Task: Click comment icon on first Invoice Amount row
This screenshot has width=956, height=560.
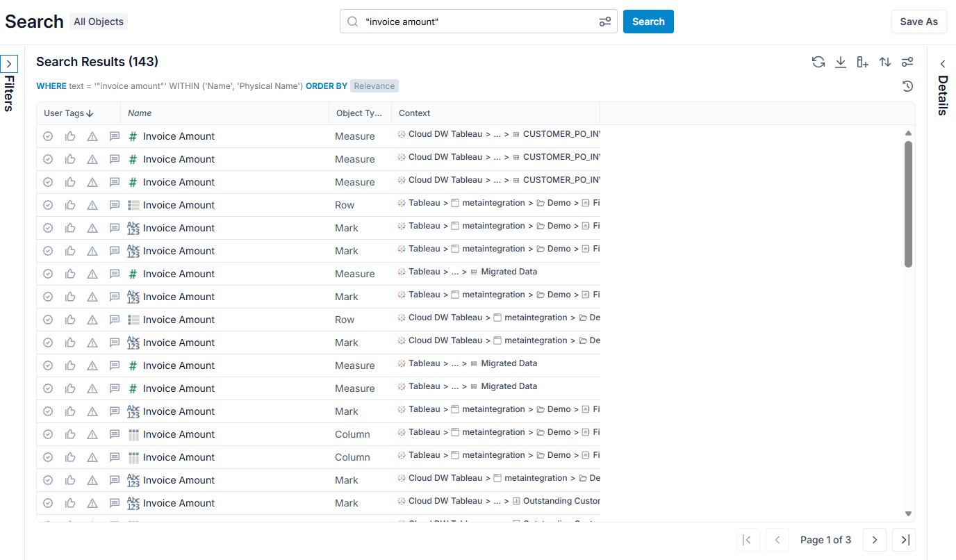Action: (115, 136)
